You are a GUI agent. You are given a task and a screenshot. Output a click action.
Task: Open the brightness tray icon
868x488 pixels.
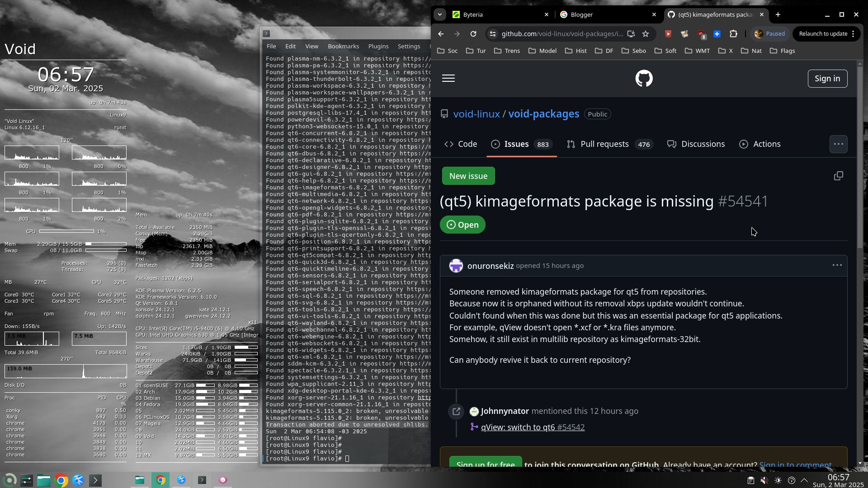tap(778, 480)
